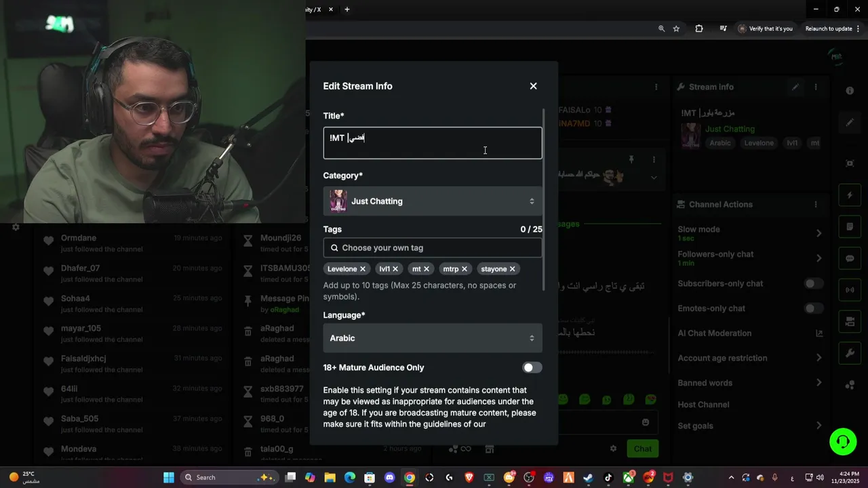Image resolution: width=868 pixels, height=488 pixels.
Task: Collapse the pinned message chevron
Action: [x=654, y=178]
